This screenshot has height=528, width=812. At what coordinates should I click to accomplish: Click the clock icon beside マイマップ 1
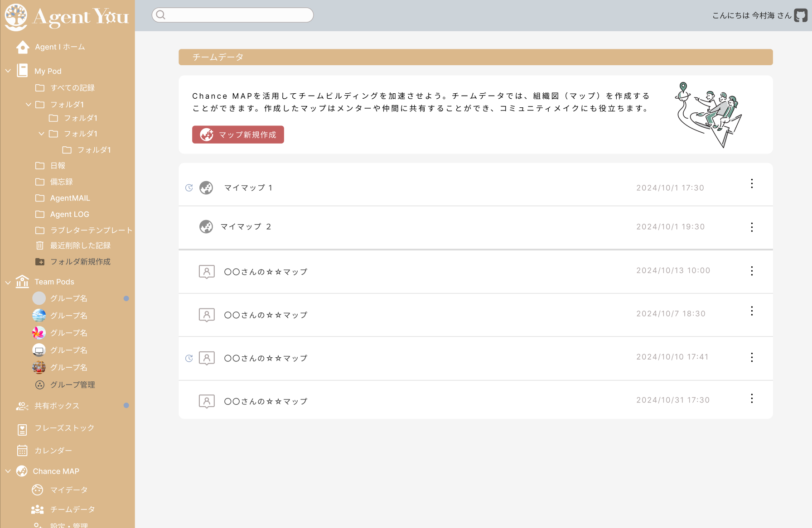point(189,188)
